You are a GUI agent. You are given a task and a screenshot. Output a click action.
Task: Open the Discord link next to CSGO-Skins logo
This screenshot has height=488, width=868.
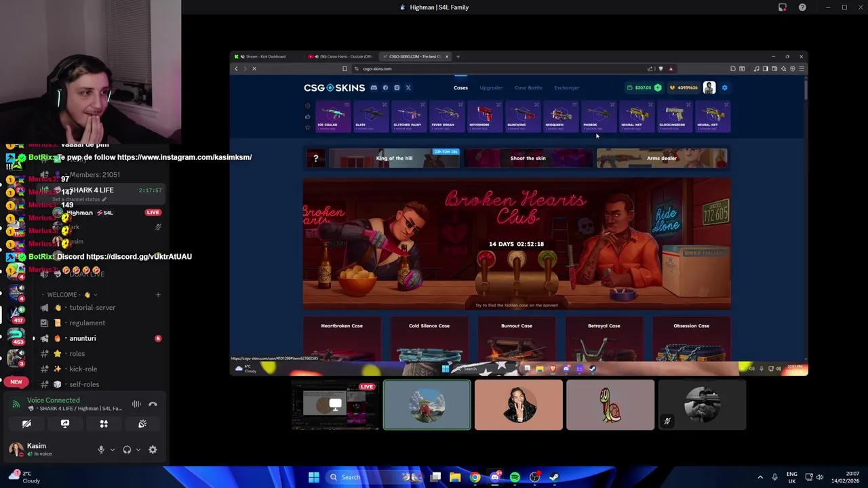click(x=374, y=87)
